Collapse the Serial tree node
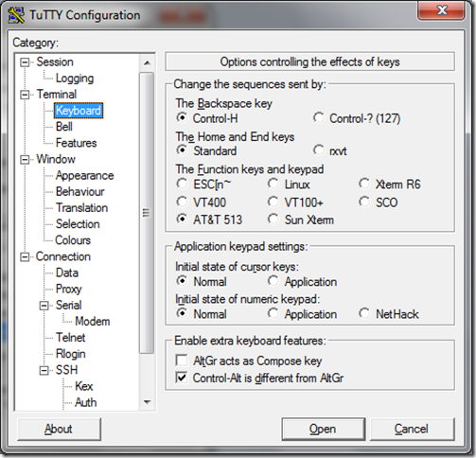The height and width of the screenshot is (458, 476). pyautogui.click(x=44, y=306)
